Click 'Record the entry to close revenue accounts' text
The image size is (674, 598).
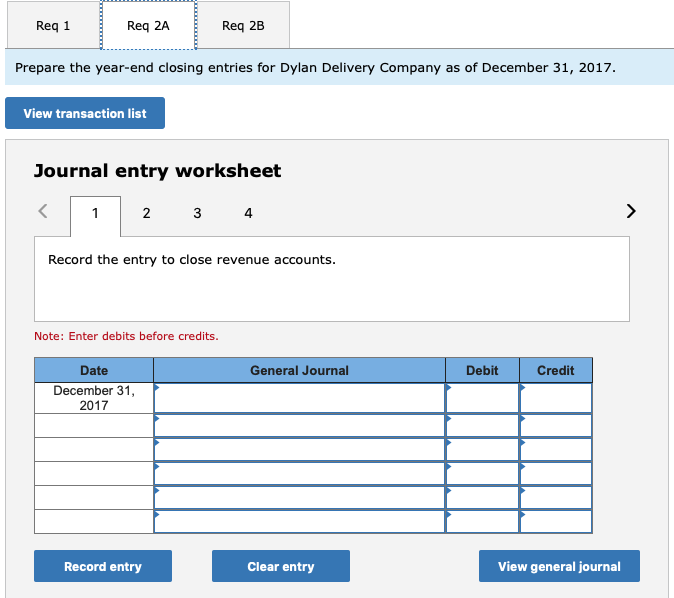192,260
